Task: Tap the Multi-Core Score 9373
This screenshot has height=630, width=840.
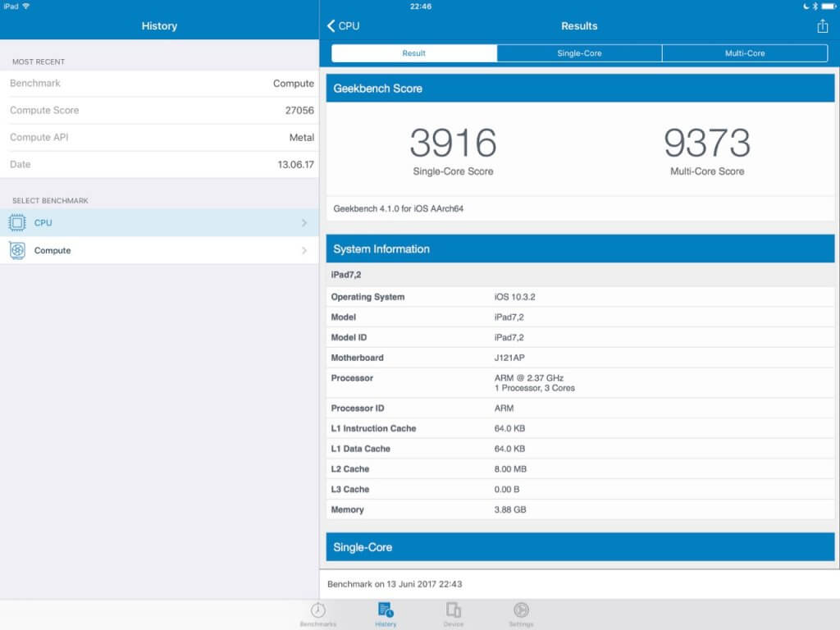Action: tap(706, 144)
